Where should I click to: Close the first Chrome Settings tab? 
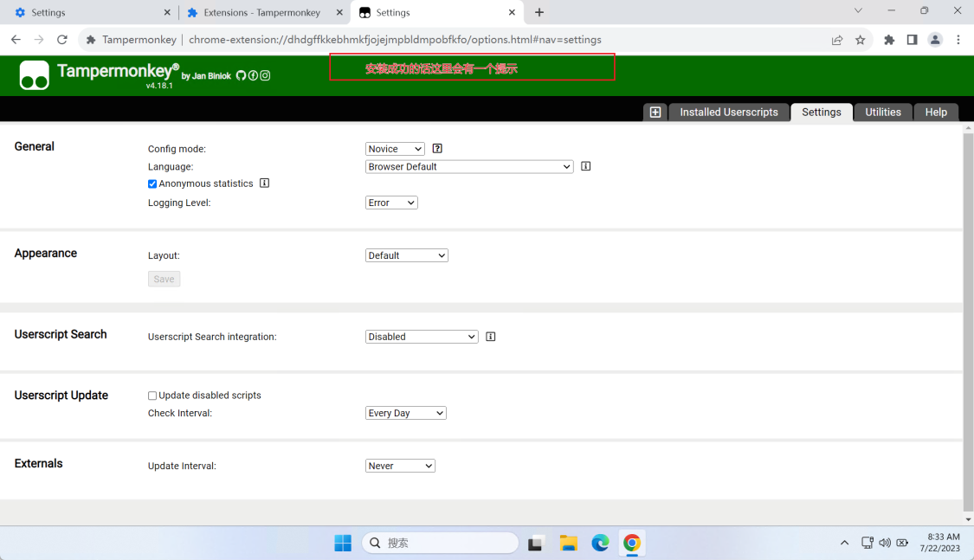[167, 12]
